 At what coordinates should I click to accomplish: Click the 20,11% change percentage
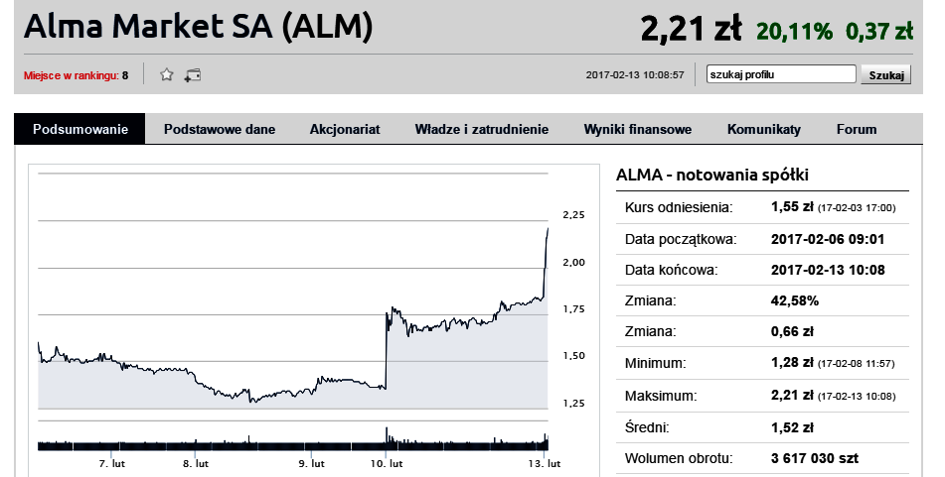click(794, 31)
